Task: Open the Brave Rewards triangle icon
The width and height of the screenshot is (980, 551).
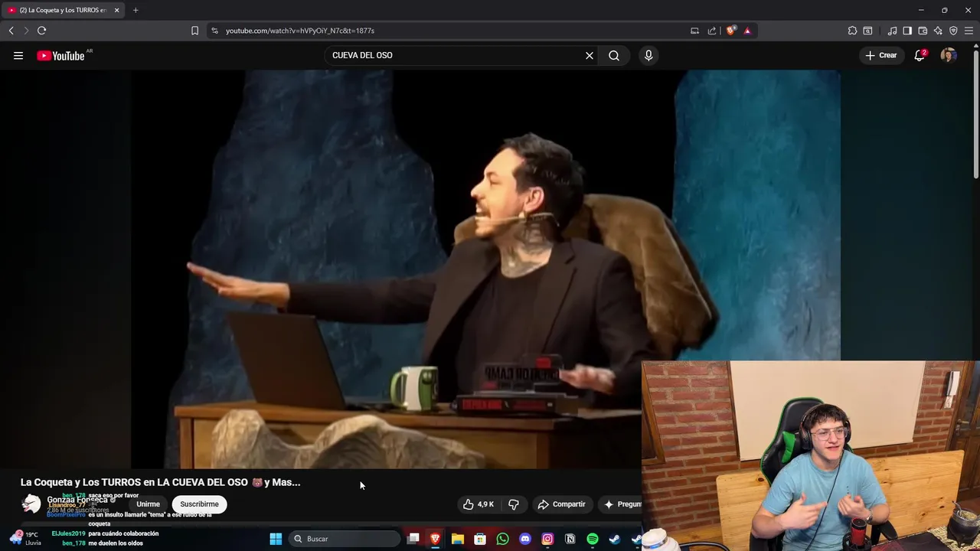Action: 747,31
